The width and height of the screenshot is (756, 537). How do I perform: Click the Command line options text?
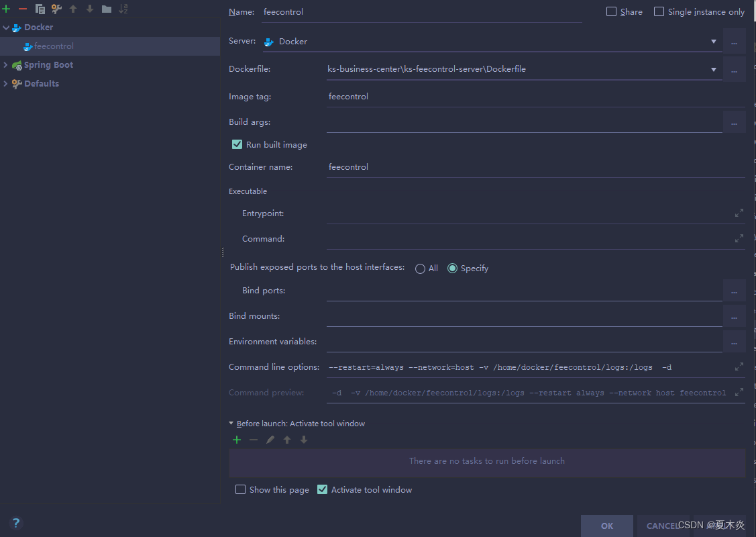click(500, 368)
